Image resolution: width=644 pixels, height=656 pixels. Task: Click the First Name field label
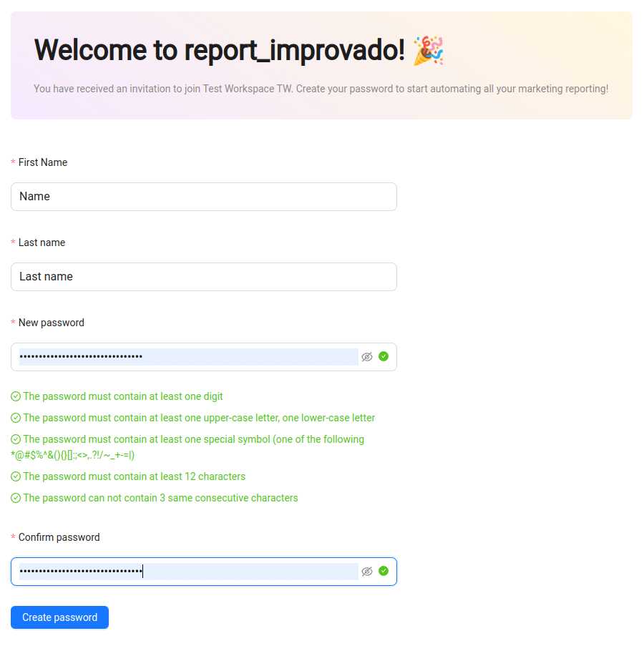tap(42, 162)
